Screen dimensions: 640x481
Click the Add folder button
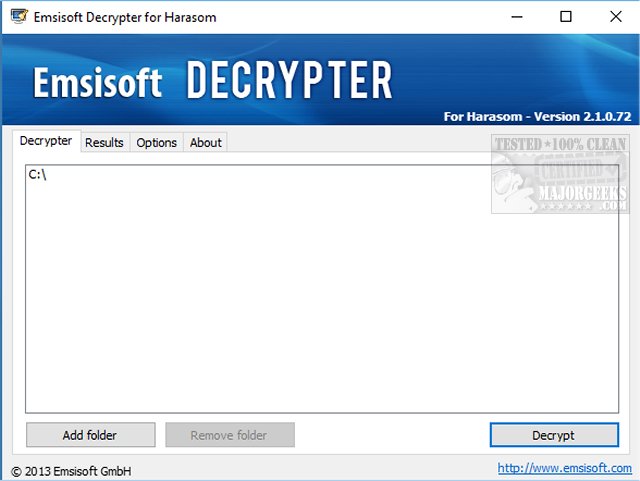click(91, 435)
